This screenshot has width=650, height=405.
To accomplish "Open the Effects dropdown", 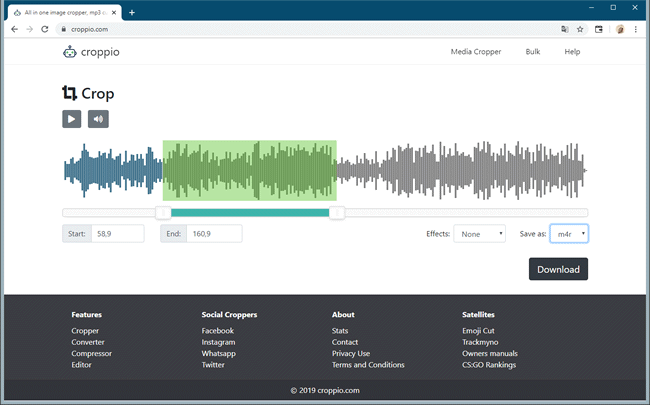I will coord(479,233).
